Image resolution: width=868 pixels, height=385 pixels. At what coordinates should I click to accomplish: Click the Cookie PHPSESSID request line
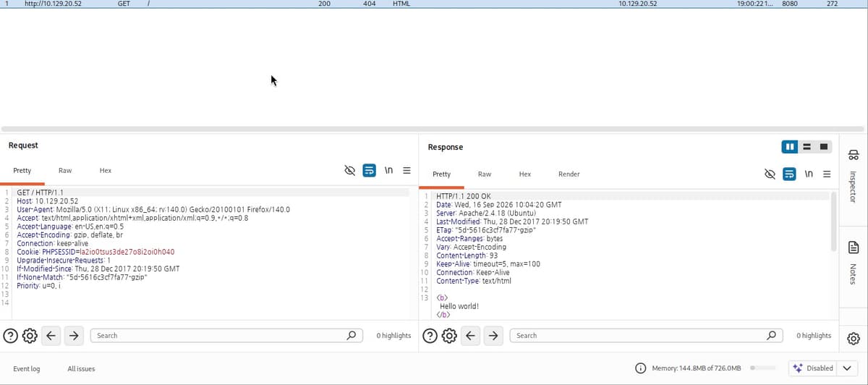[95, 252]
